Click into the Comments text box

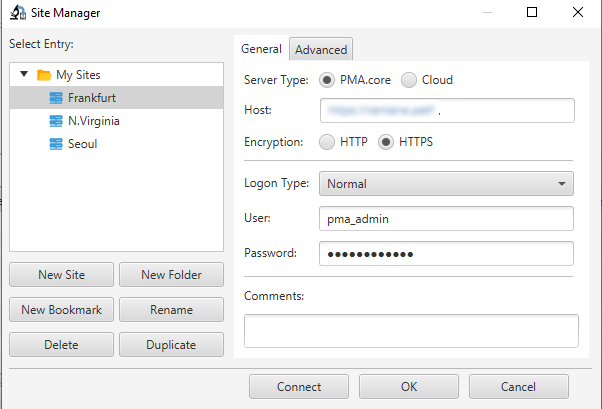click(x=411, y=330)
